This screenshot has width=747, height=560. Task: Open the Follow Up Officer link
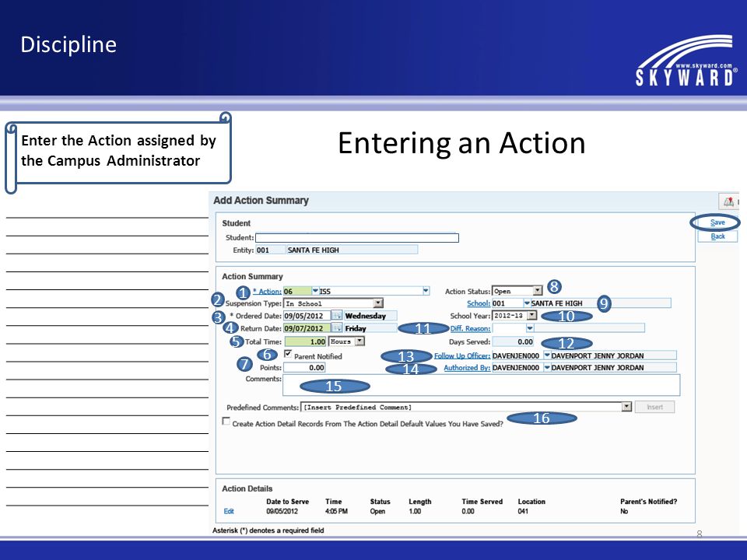462,355
